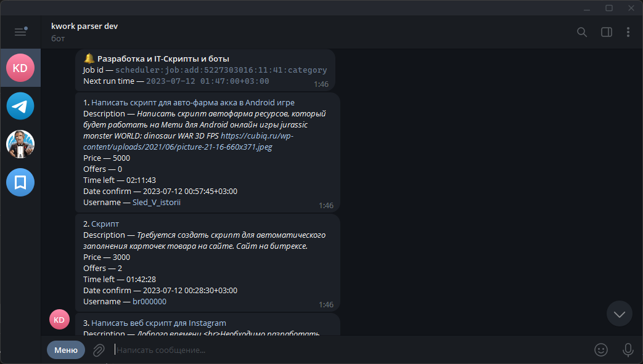Open the emoji picker
The height and width of the screenshot is (364, 643).
click(x=601, y=350)
